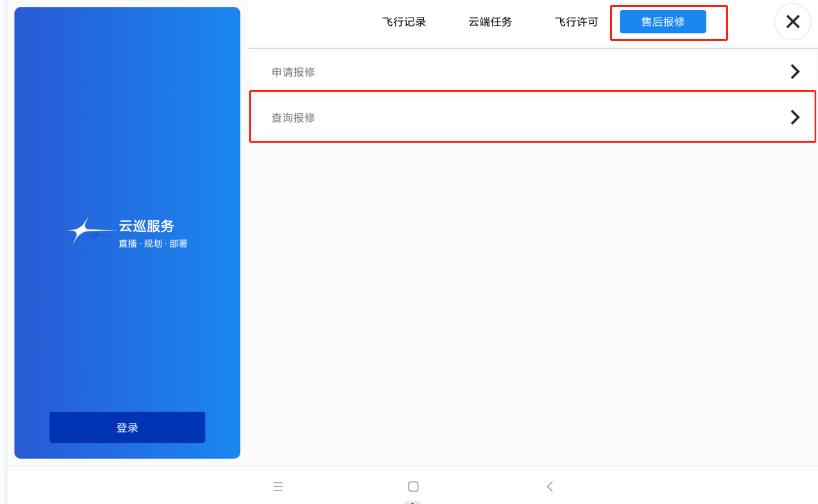Expand the 查询报修 chevron arrow
818x504 pixels.
point(795,117)
